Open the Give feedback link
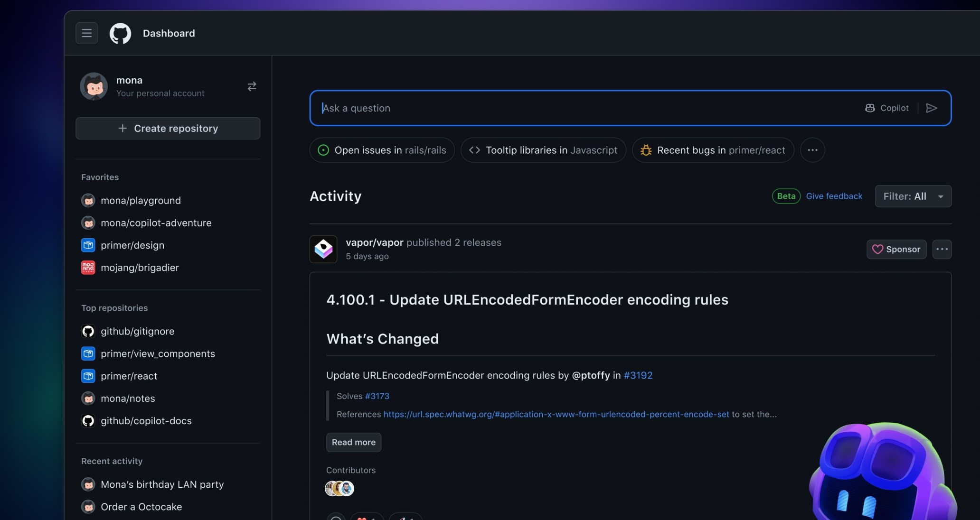 [834, 196]
